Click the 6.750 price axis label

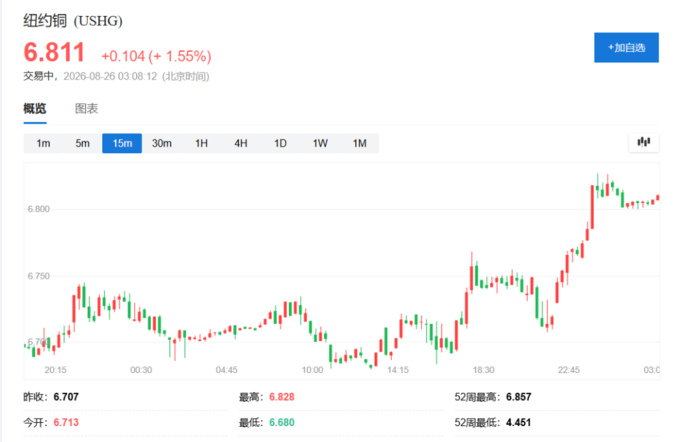(39, 276)
